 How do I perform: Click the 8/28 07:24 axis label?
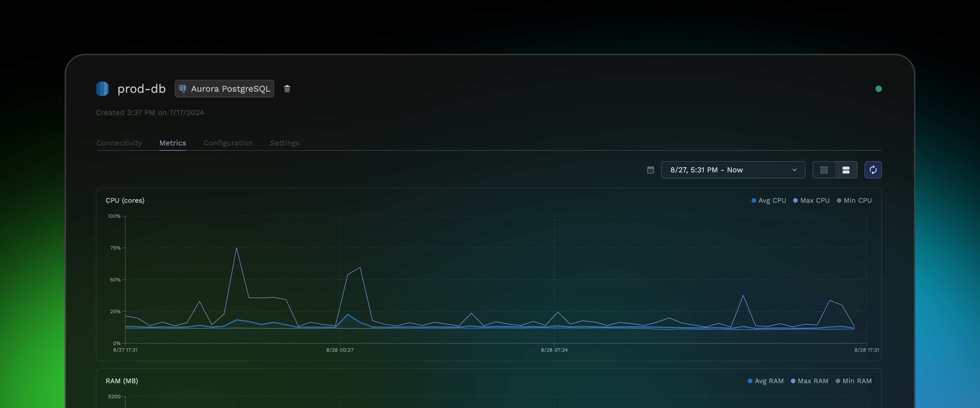[554, 350]
